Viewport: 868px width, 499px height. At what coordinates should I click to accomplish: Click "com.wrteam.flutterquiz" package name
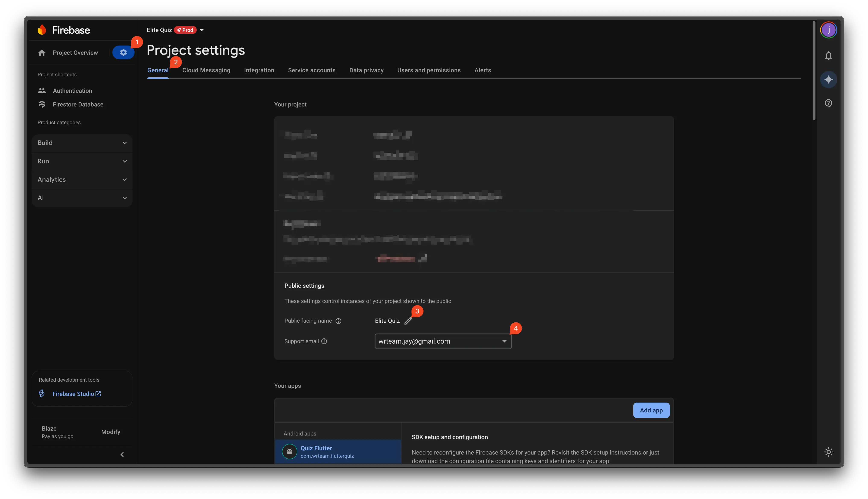pyautogui.click(x=327, y=456)
